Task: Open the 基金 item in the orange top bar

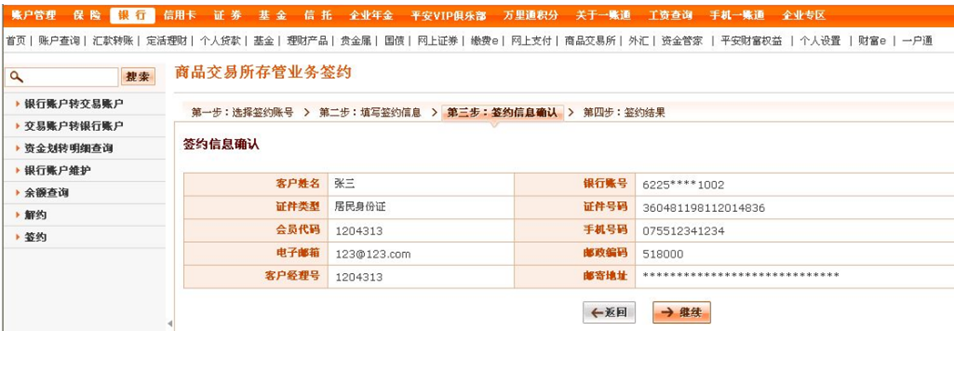Action: 272,15
